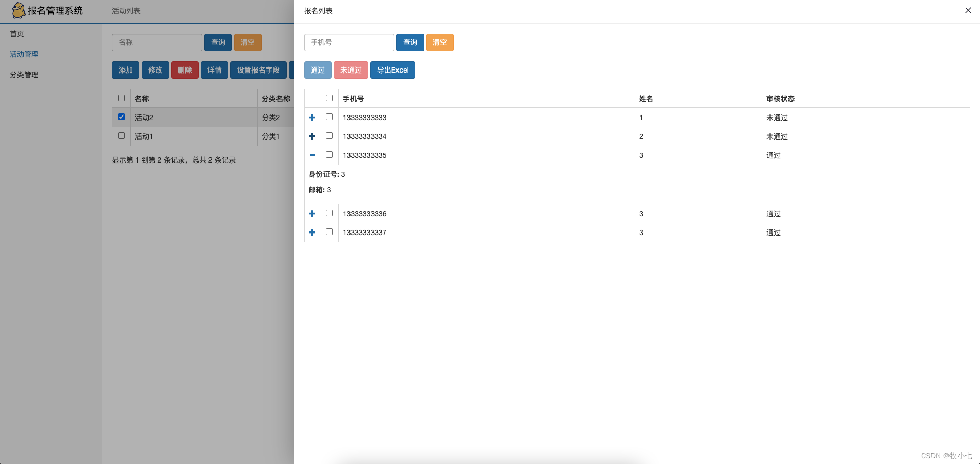The height and width of the screenshot is (464, 980).
Task: Click 查询 beside the 名称 field
Action: pos(218,42)
